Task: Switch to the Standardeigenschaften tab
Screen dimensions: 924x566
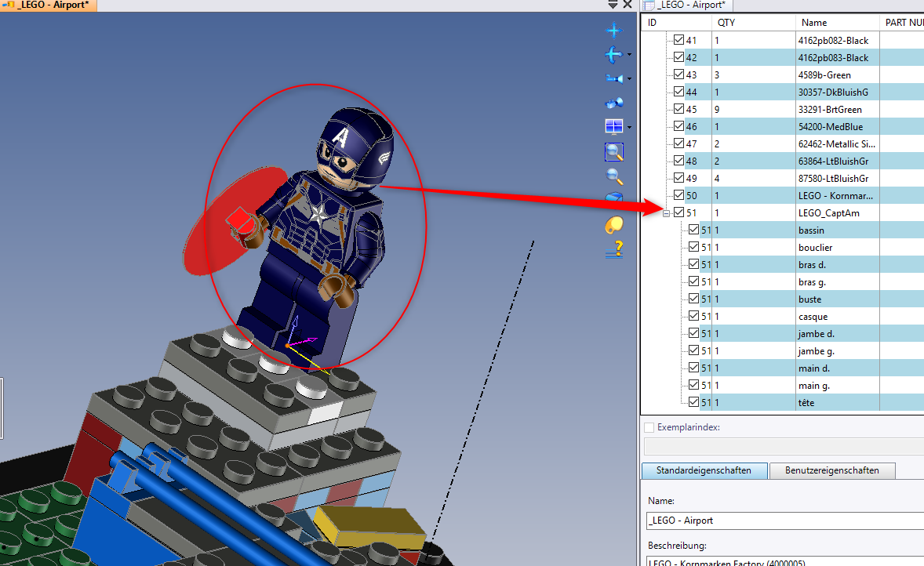Action: click(x=704, y=470)
